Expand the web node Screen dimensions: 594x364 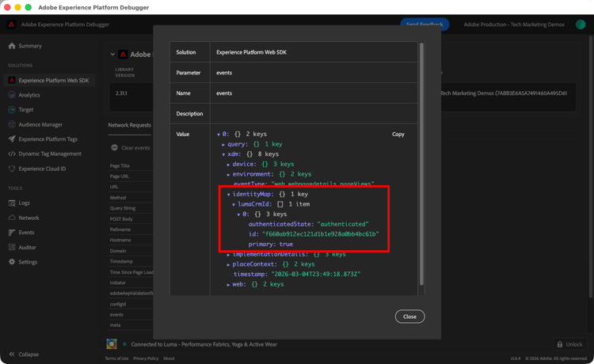228,285
